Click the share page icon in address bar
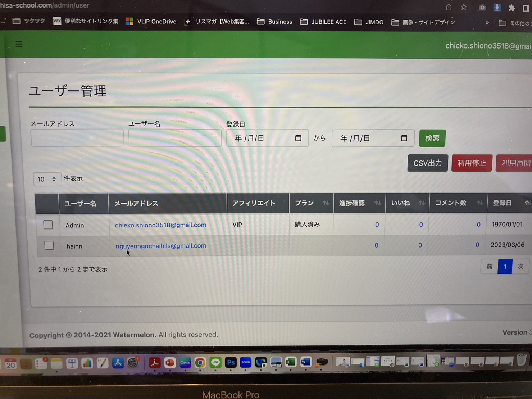Viewport: 532px width, 399px height. click(449, 7)
